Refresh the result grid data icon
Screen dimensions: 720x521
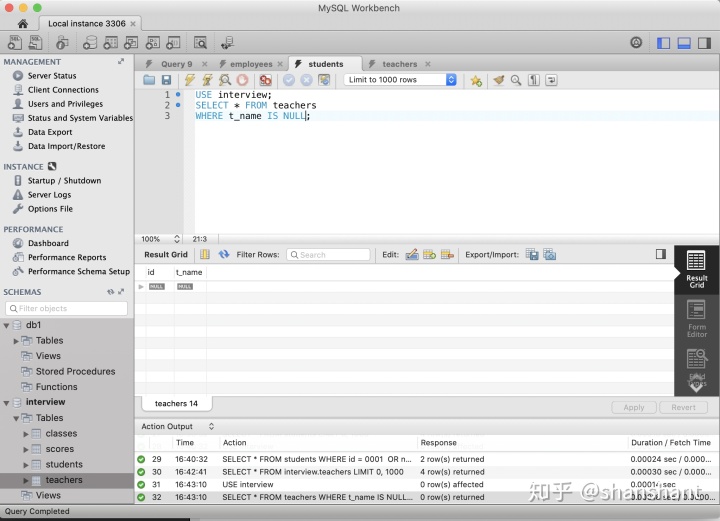click(x=224, y=254)
